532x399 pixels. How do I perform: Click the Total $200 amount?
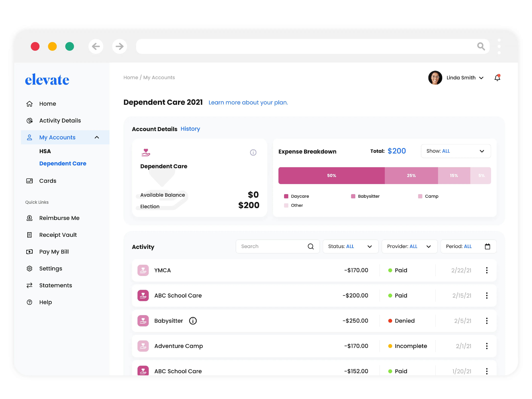tap(397, 151)
